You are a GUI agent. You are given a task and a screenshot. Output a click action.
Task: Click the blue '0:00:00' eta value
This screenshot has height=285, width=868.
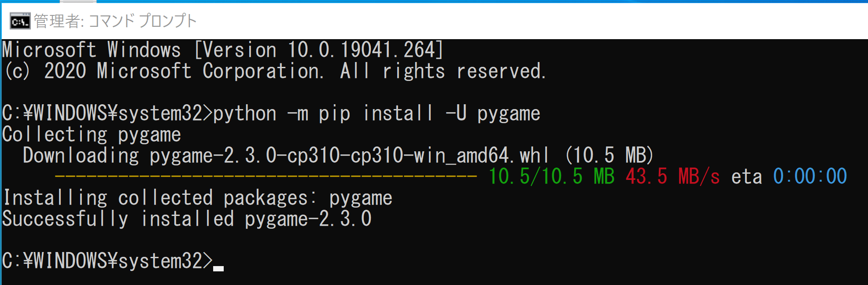810,176
